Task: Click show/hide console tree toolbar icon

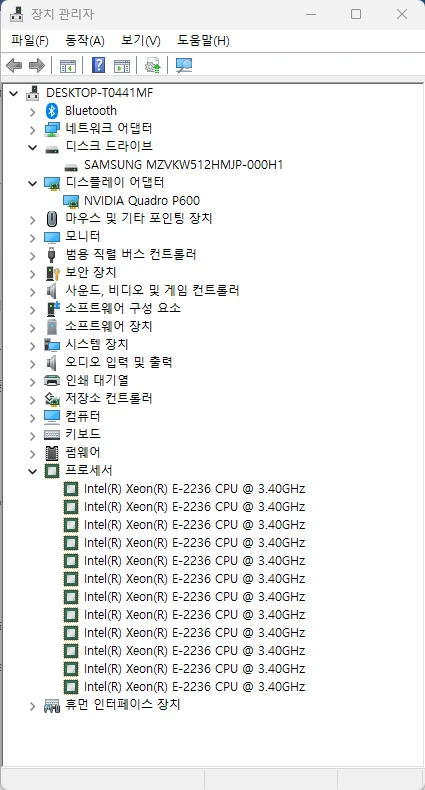Action: (68, 65)
